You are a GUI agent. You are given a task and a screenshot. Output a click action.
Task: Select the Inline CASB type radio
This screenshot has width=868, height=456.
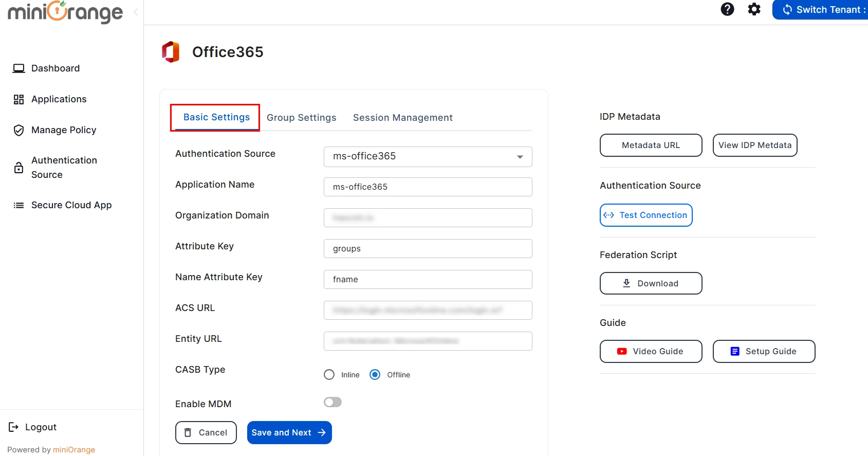click(329, 375)
